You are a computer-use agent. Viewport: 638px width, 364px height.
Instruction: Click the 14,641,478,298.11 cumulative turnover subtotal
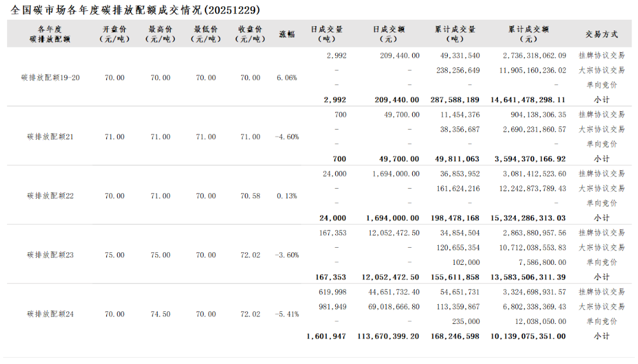528,100
